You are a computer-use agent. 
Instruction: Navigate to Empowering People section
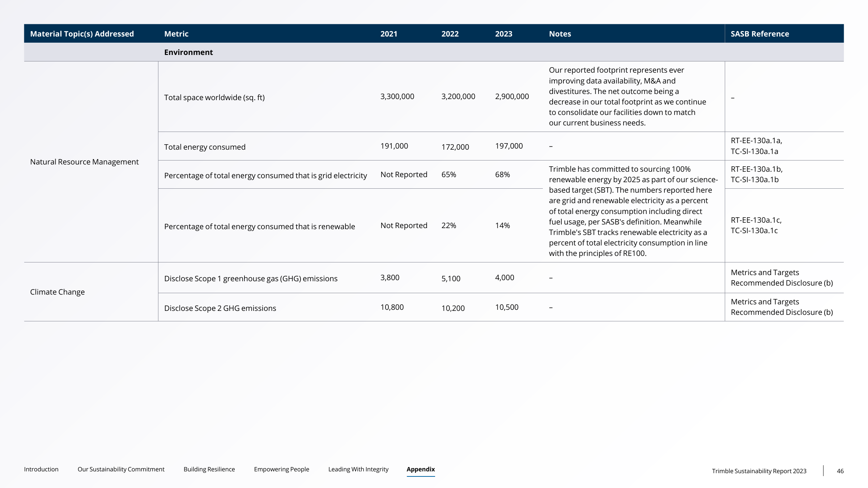pyautogui.click(x=281, y=469)
